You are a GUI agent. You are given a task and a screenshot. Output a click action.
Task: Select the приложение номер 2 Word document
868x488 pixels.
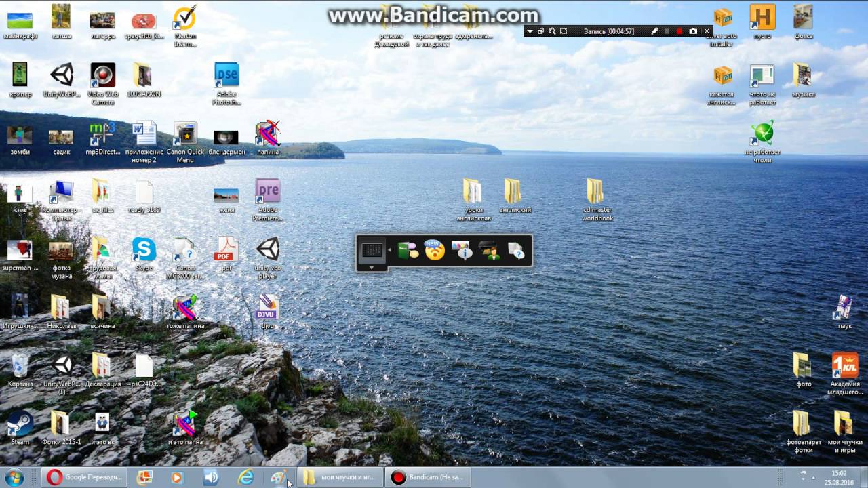[x=144, y=142]
